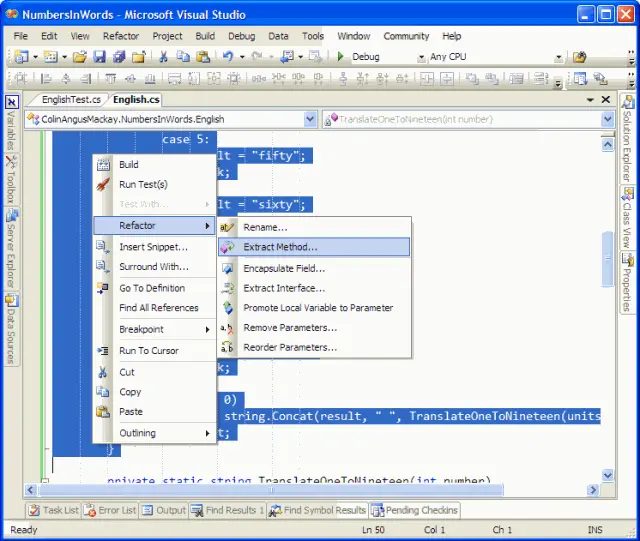640x541 pixels.
Task: Open the Solution Explorer side tab
Action: (x=627, y=139)
